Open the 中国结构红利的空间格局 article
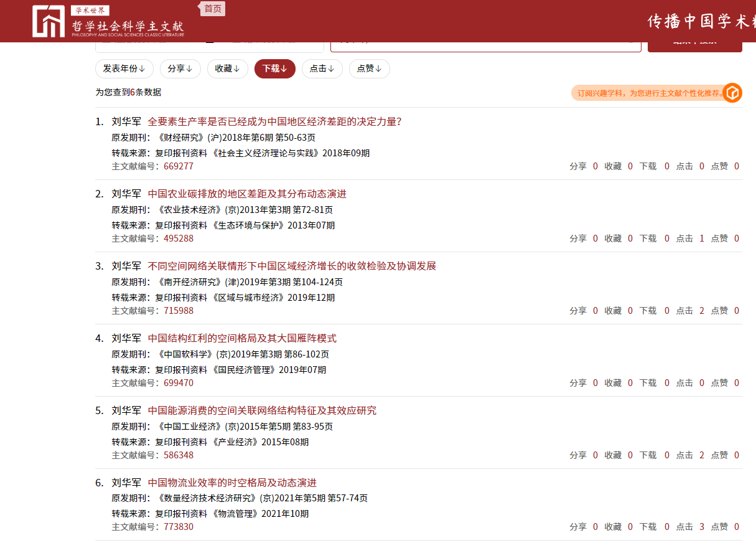This screenshot has height=548, width=756. coord(242,338)
